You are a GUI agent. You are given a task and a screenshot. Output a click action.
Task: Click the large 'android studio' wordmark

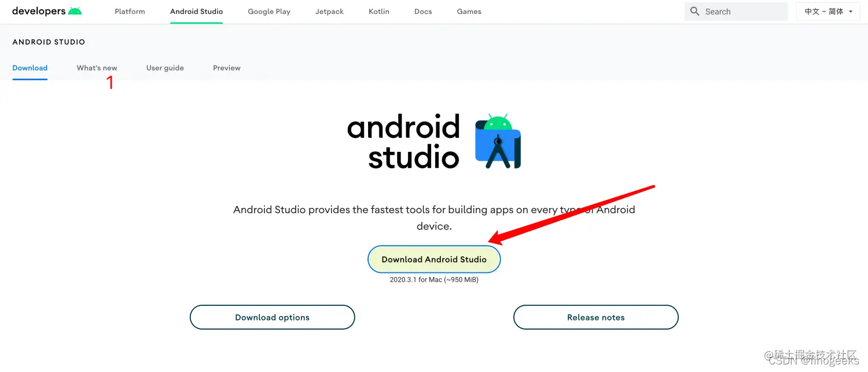[x=404, y=142]
